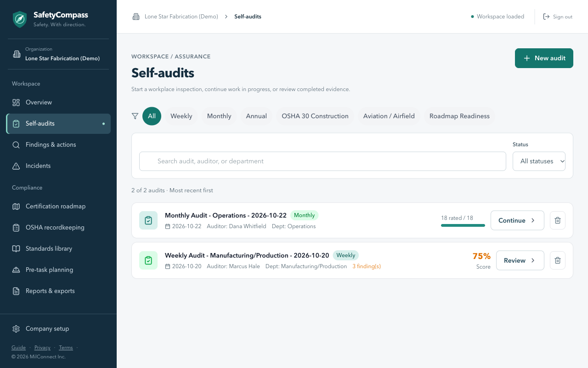The image size is (588, 368).
Task: Click the OSHA recordkeeping clipboard icon
Action: [16, 228]
